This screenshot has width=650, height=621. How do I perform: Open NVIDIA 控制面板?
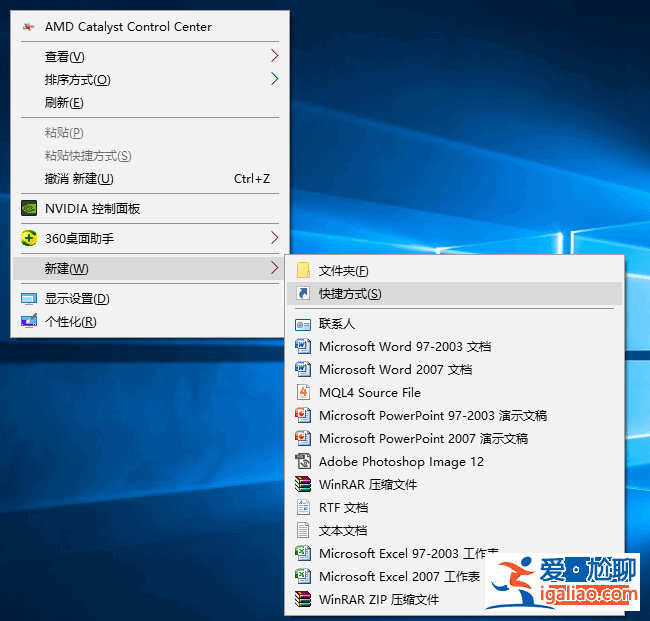[x=150, y=209]
